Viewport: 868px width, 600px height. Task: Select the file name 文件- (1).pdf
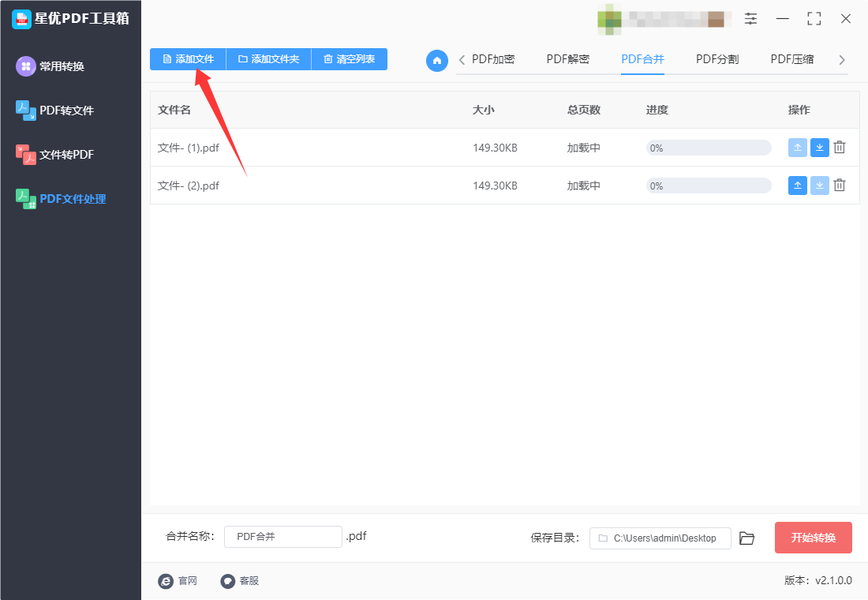(189, 148)
